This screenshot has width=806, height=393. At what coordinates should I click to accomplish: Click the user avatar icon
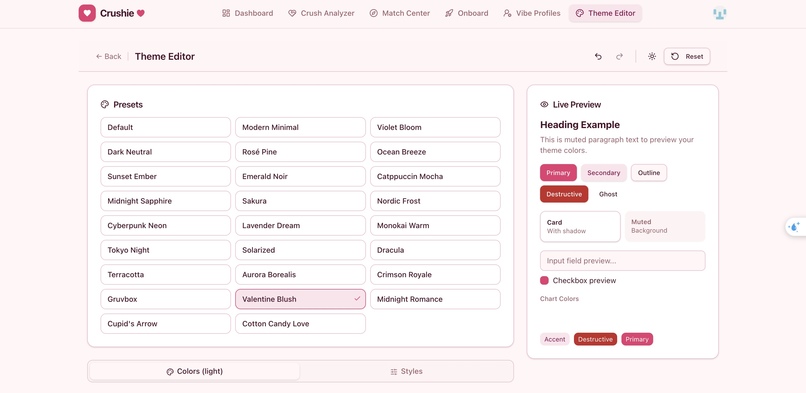(720, 14)
